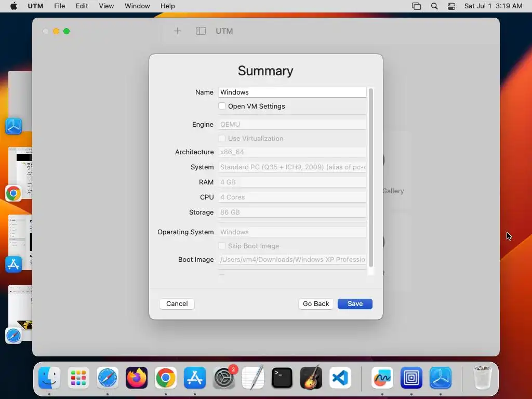Click the Name text field

click(x=292, y=92)
